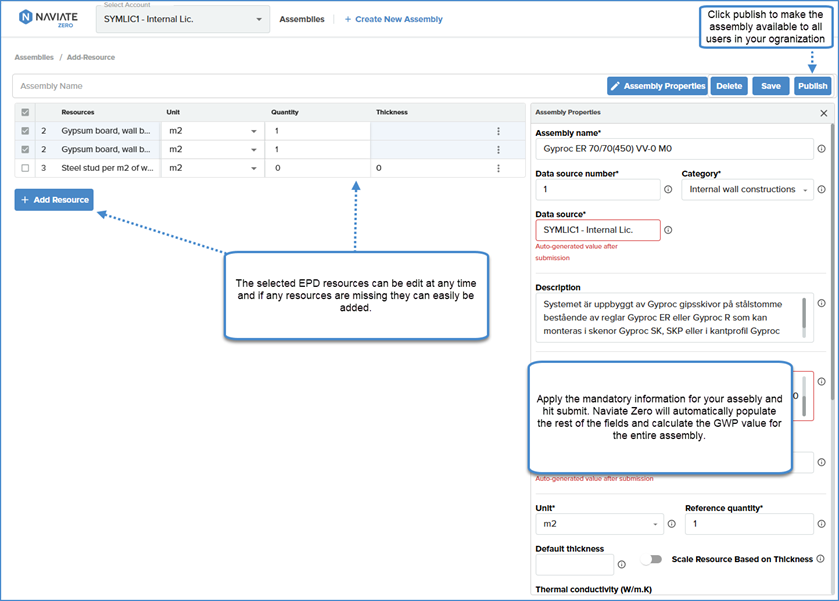The image size is (839, 601).
Task: Select Create New Assembly
Action: [x=393, y=19]
